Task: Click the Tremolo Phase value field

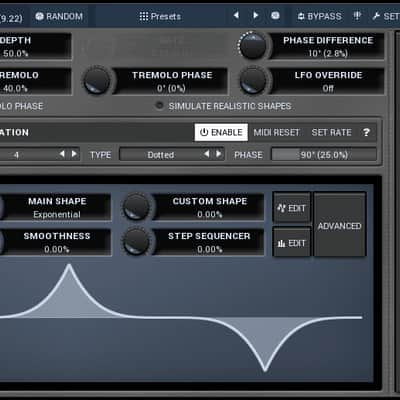Action: click(x=171, y=81)
